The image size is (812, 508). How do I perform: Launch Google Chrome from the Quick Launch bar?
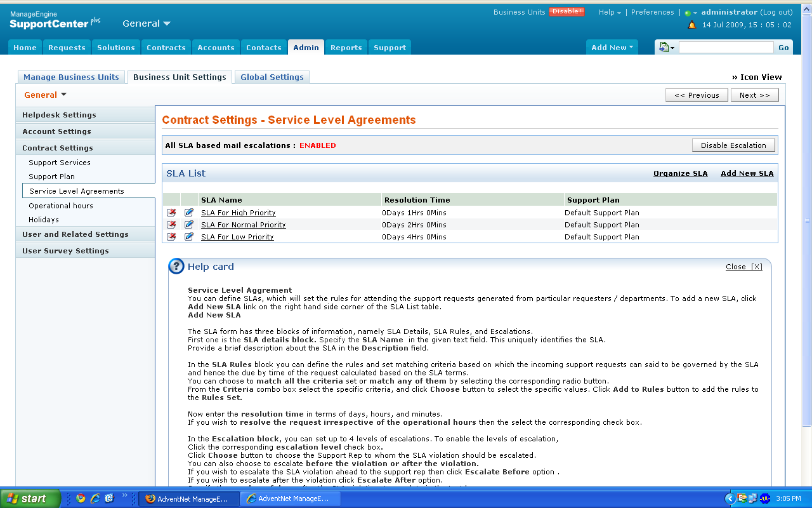[81, 498]
